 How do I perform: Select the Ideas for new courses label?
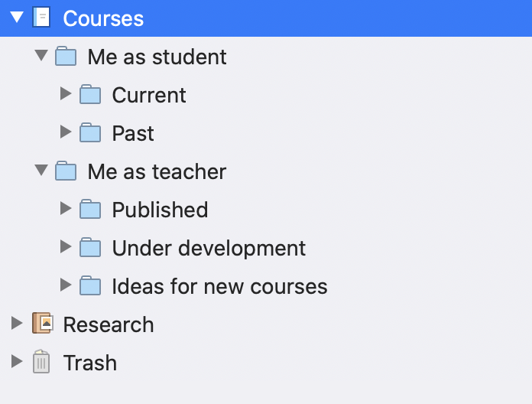click(x=220, y=286)
